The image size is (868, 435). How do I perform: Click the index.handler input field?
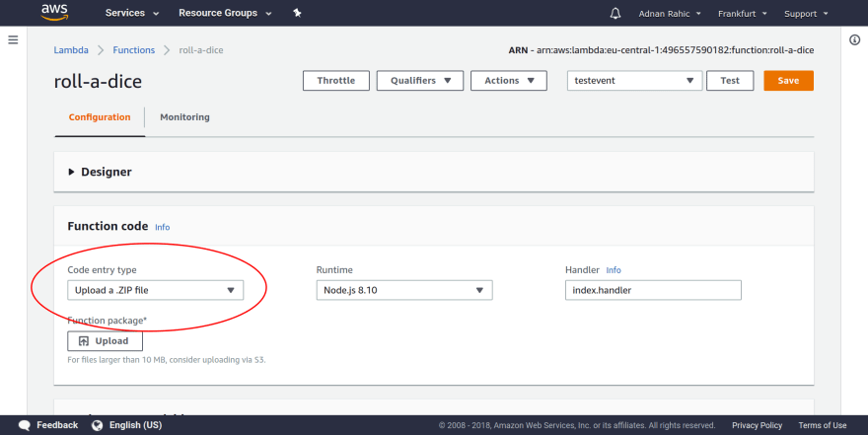point(653,290)
